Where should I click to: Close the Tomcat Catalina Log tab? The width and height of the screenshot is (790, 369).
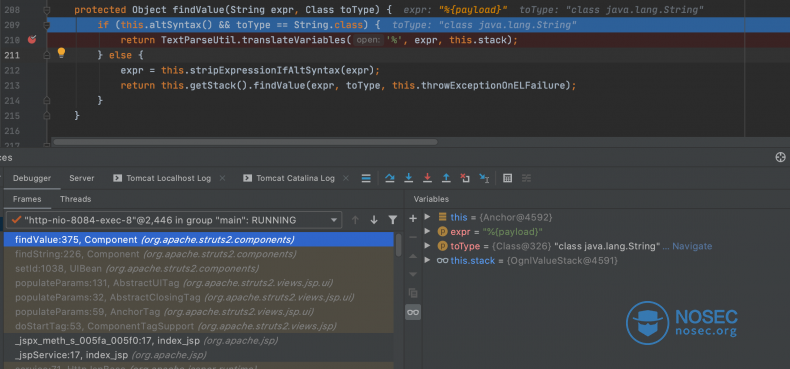click(x=346, y=178)
